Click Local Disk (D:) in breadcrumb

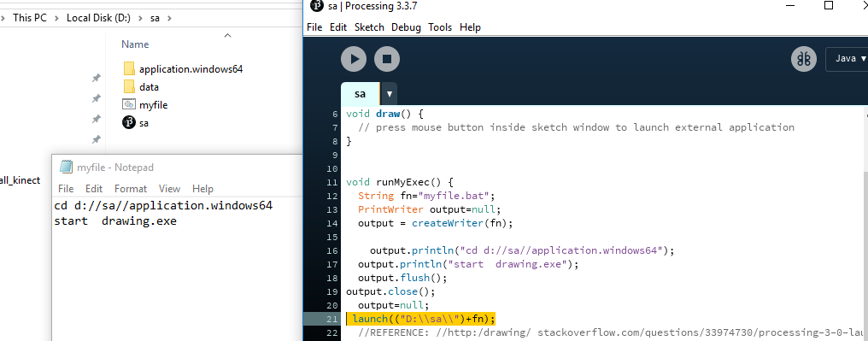click(x=98, y=18)
